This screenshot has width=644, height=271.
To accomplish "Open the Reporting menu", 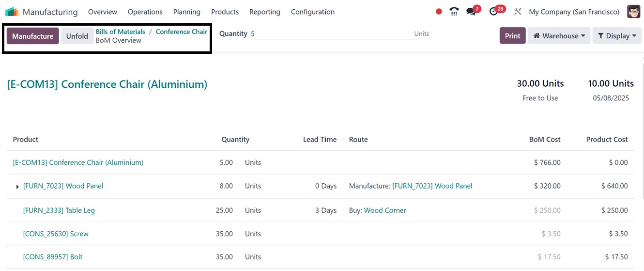I will tap(264, 12).
